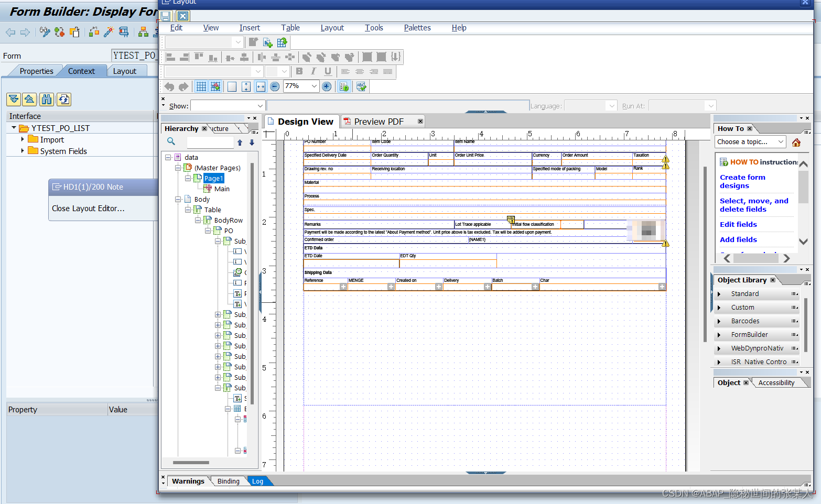Click the Fit Page view icon
Screen dimensions: 821x504
(x=232, y=86)
